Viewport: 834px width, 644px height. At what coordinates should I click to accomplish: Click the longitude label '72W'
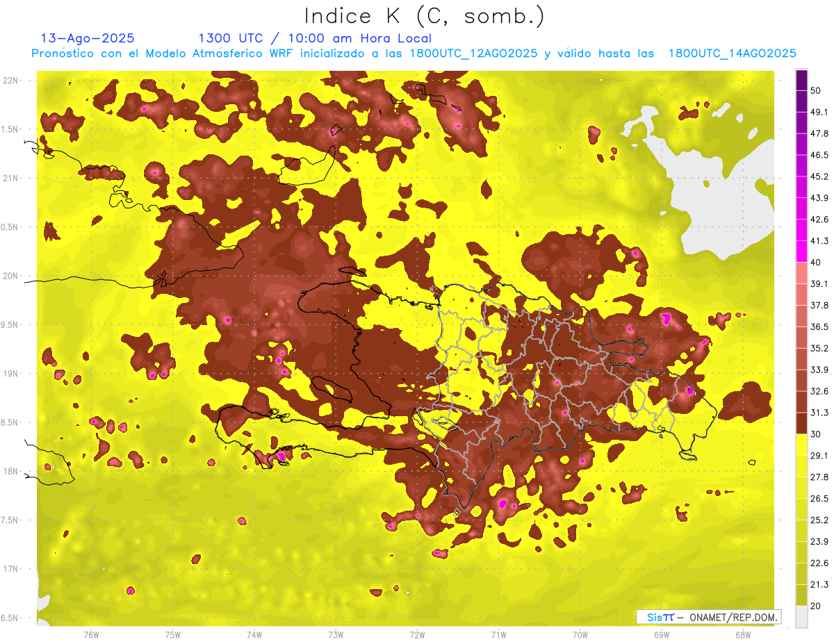click(417, 634)
